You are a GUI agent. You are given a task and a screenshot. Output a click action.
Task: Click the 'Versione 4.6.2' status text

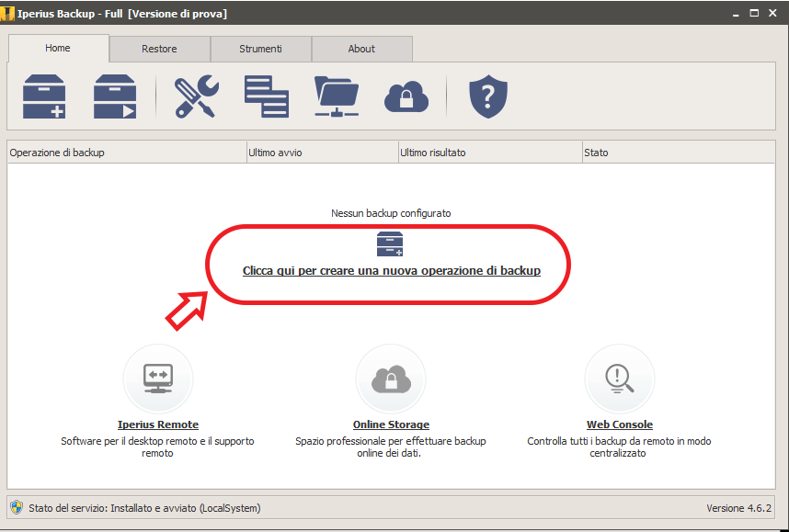point(738,508)
